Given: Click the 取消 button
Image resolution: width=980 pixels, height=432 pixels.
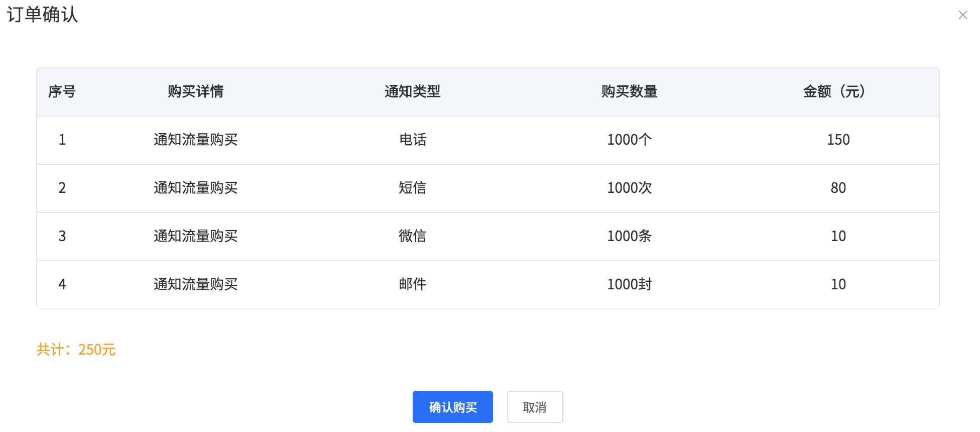Looking at the screenshot, I should [x=535, y=407].
